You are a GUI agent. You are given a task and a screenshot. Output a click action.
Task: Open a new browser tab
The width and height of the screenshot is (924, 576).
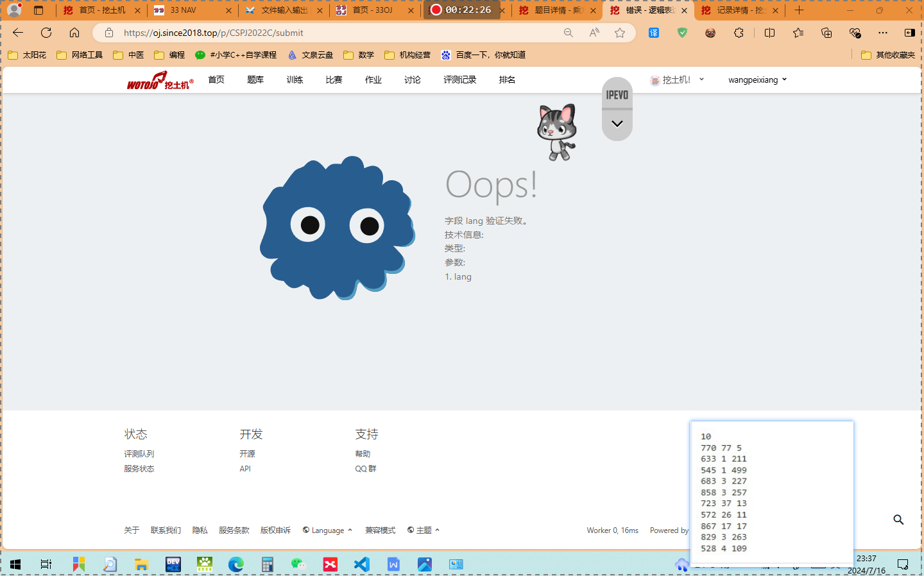(799, 10)
